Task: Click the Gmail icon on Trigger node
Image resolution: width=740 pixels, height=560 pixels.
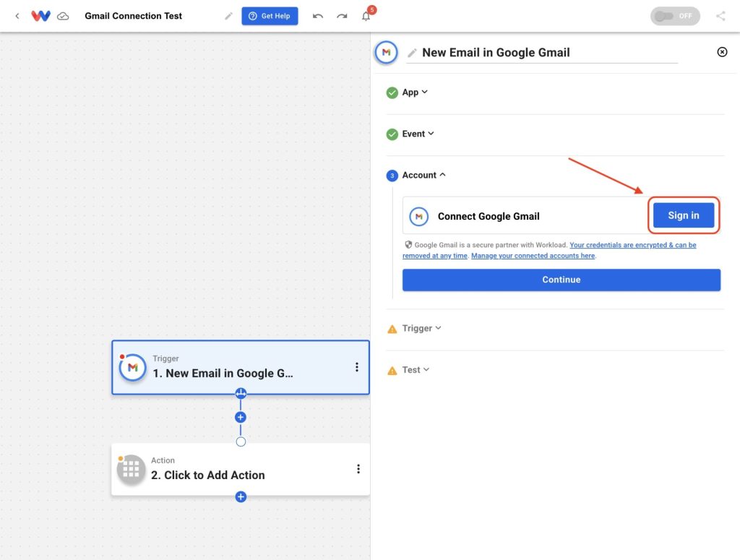Action: pos(133,368)
